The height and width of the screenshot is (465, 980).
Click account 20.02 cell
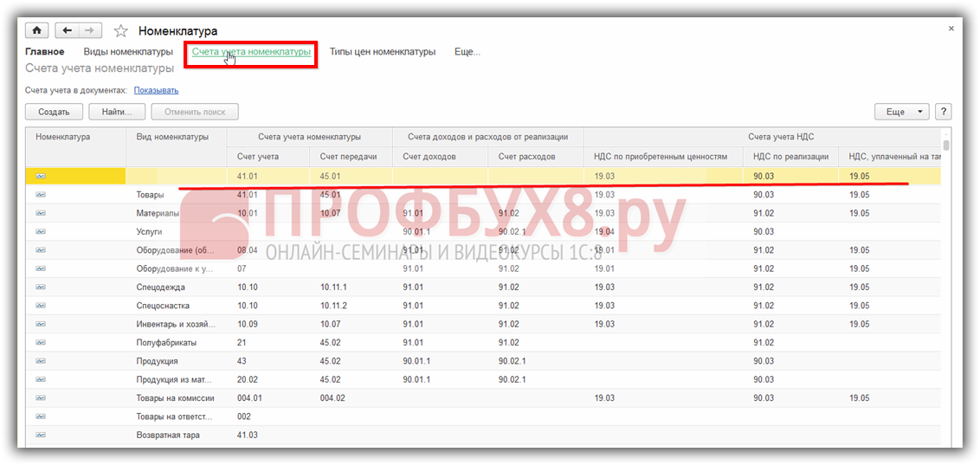[248, 379]
